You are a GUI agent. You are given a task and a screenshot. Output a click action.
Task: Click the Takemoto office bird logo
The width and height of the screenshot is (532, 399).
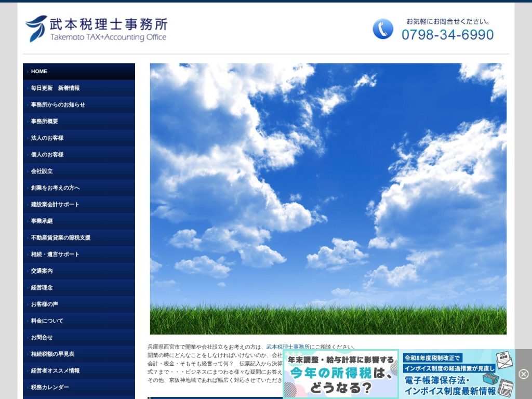[x=37, y=29]
